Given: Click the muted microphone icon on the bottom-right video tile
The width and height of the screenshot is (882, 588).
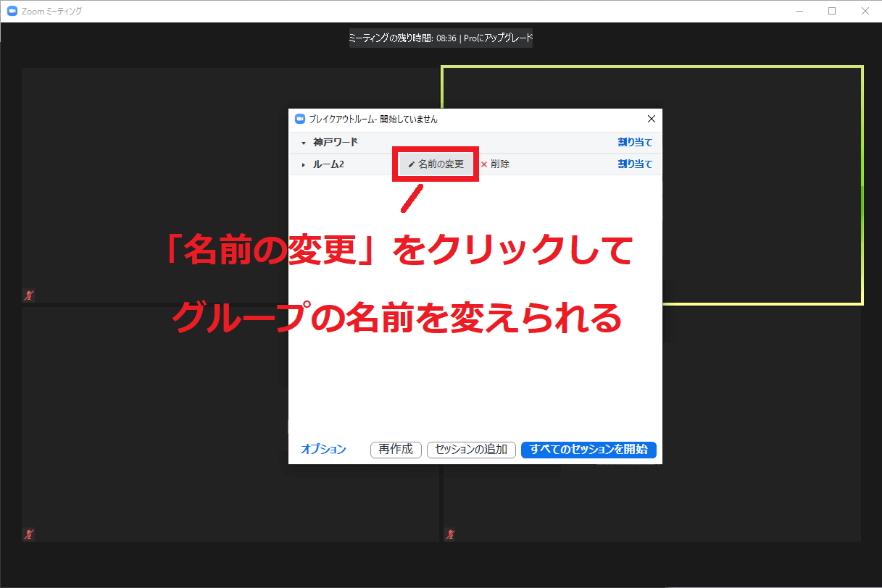Looking at the screenshot, I should 451,534.
